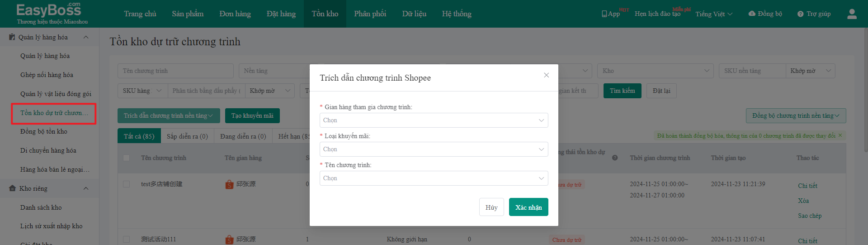868x245 pixels.
Task: Switch to Đang diễn ra (0) tab
Action: tap(243, 136)
